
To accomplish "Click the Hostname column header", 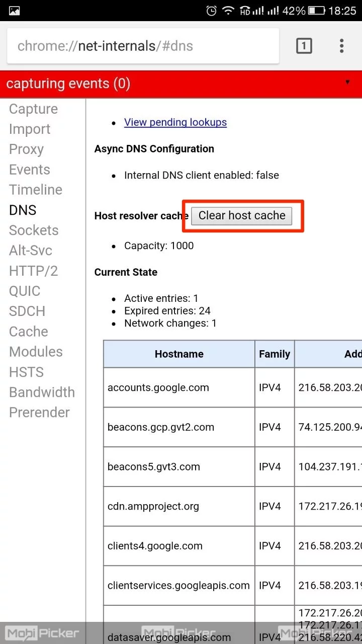I will pos(179,354).
